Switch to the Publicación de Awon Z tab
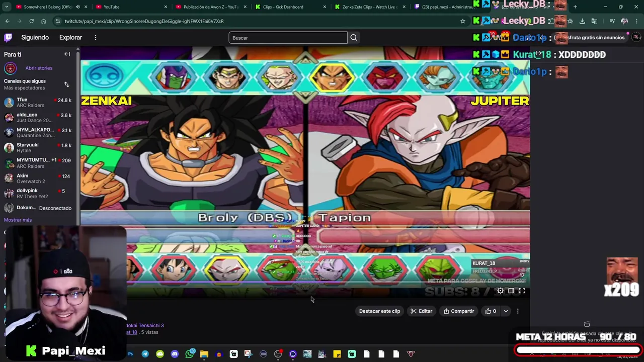 point(211,7)
